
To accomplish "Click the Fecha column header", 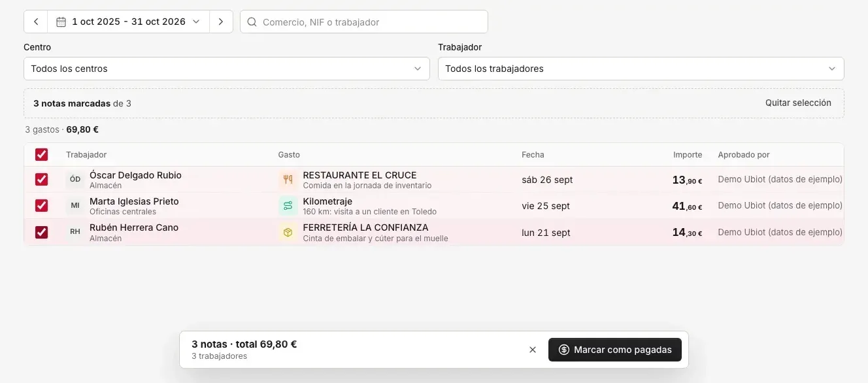I will pos(533,155).
